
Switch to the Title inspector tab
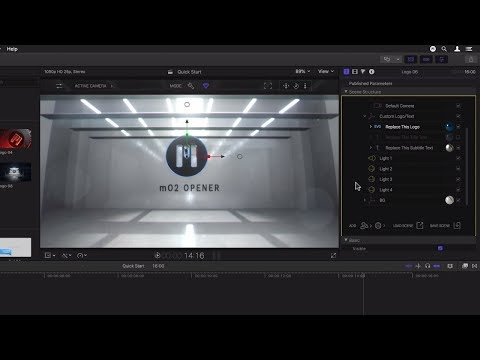pyautogui.click(x=346, y=71)
